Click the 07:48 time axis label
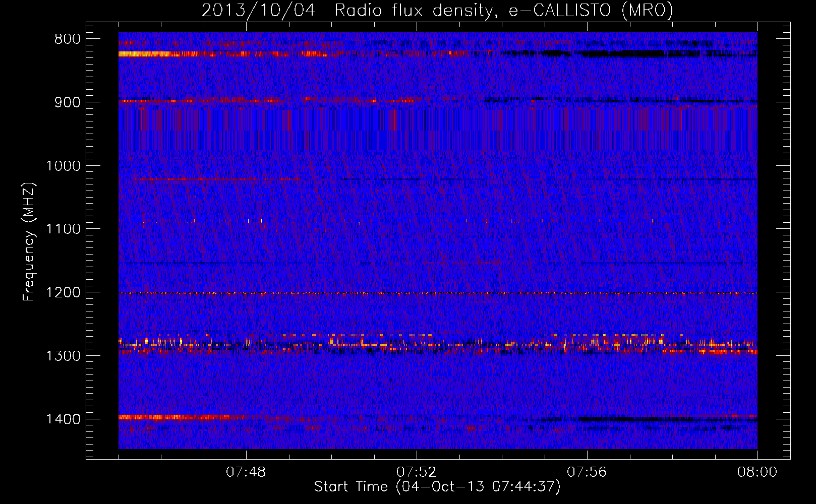816x504 pixels. point(246,472)
